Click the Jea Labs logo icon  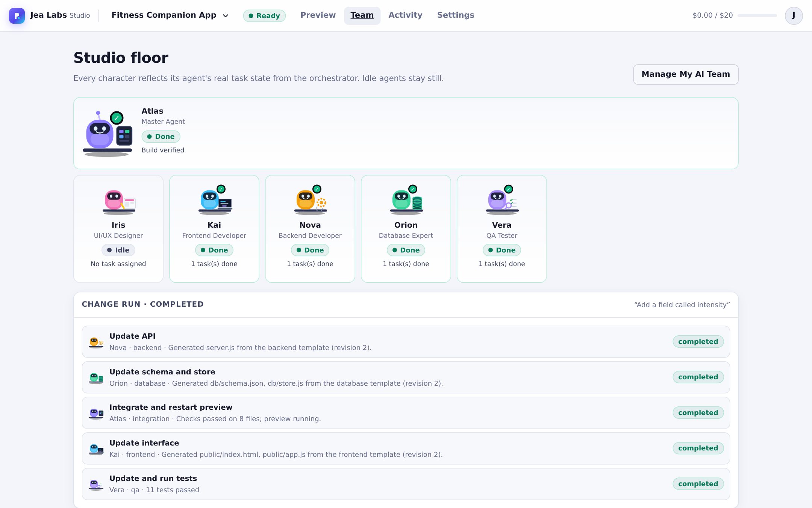17,15
